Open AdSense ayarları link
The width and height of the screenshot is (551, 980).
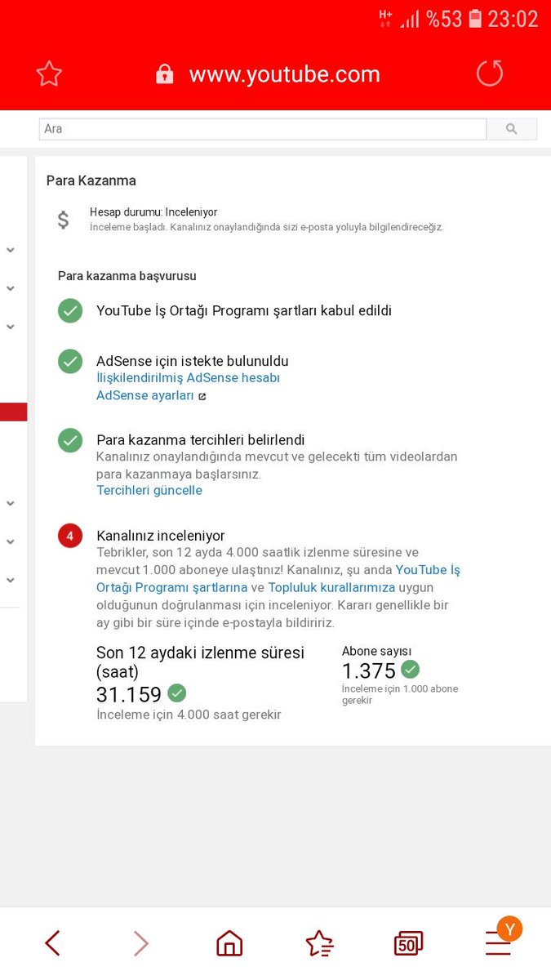(145, 395)
